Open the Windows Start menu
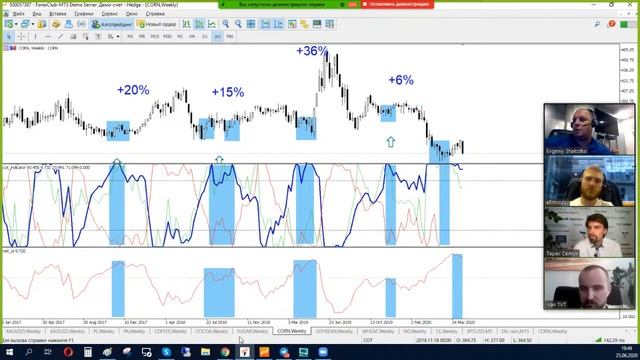The height and width of the screenshot is (360, 640). (x=9, y=352)
